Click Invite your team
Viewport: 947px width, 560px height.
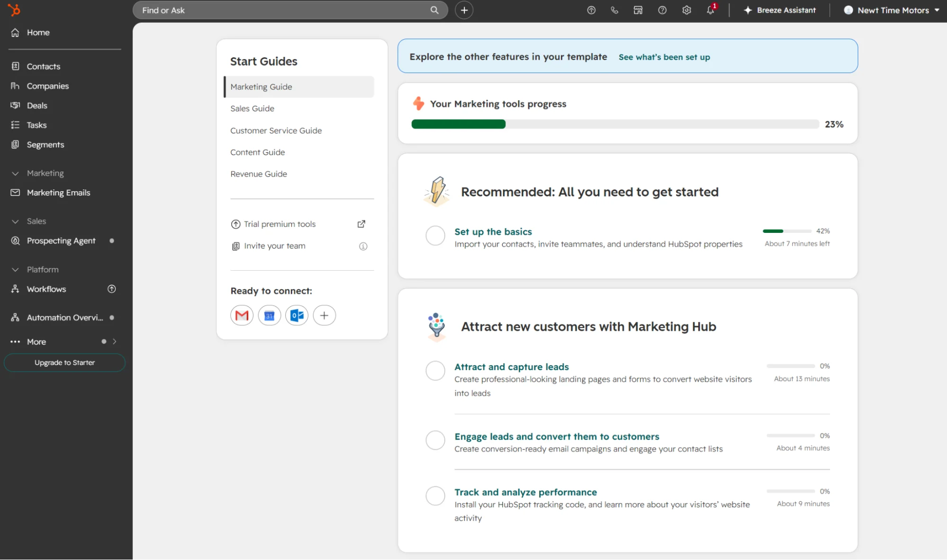(x=274, y=246)
